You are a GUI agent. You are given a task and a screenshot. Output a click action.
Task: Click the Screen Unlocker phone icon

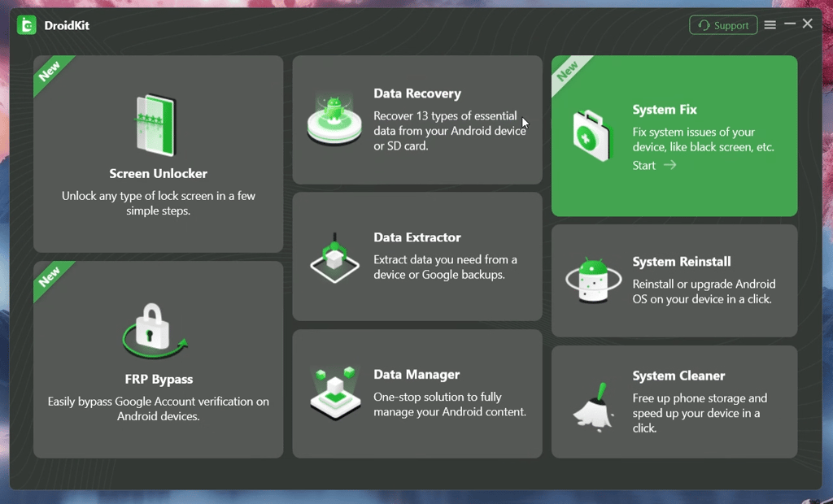[155, 125]
